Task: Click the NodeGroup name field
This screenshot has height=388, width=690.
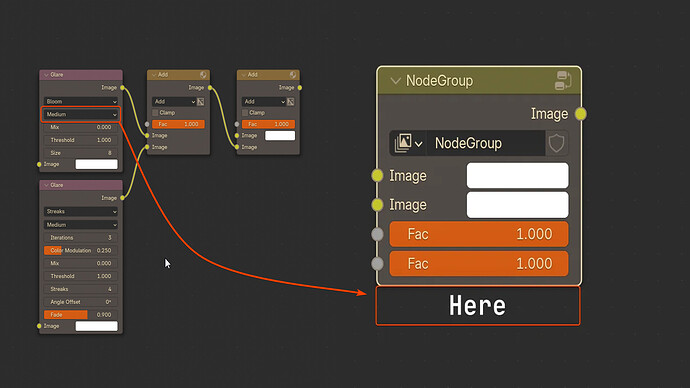Action: point(486,143)
